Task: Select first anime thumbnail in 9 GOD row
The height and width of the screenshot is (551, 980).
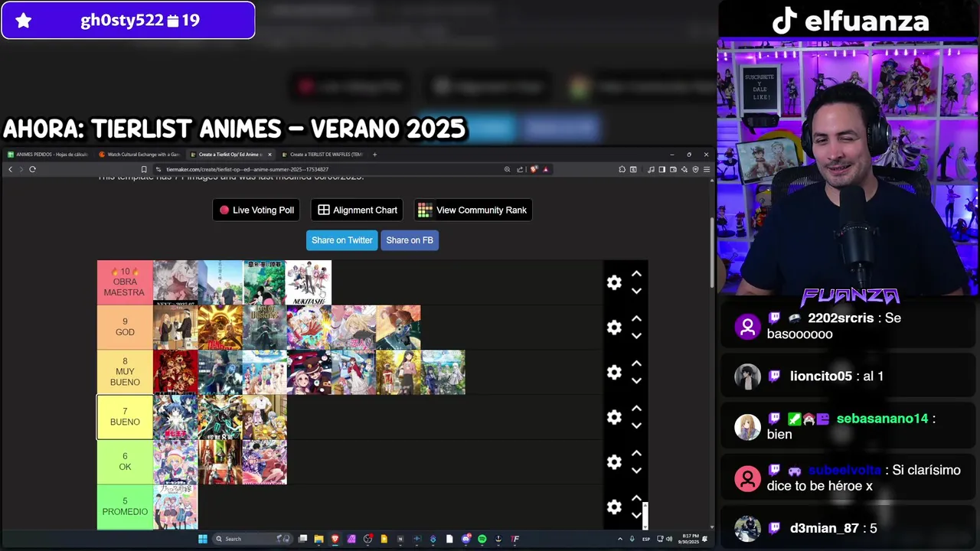Action: [175, 328]
